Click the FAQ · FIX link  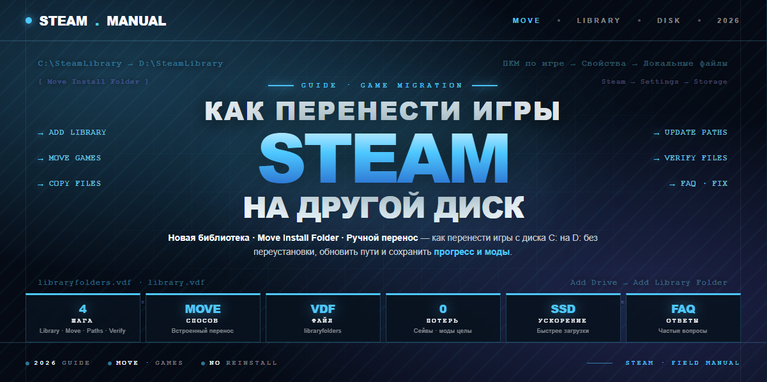pyautogui.click(x=698, y=183)
